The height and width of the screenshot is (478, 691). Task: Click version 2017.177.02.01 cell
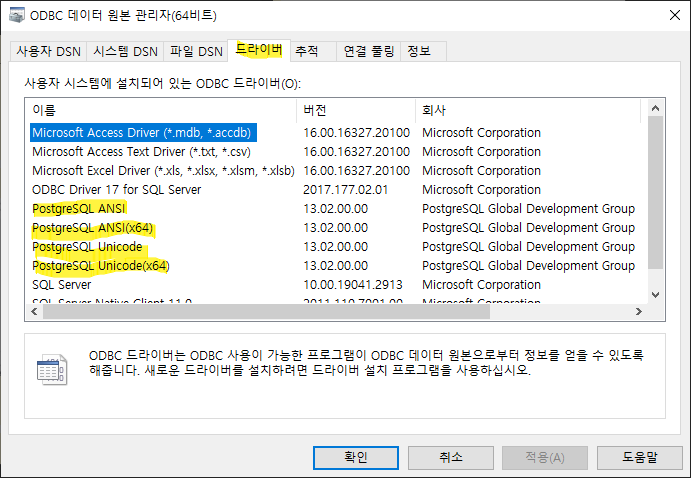(346, 189)
